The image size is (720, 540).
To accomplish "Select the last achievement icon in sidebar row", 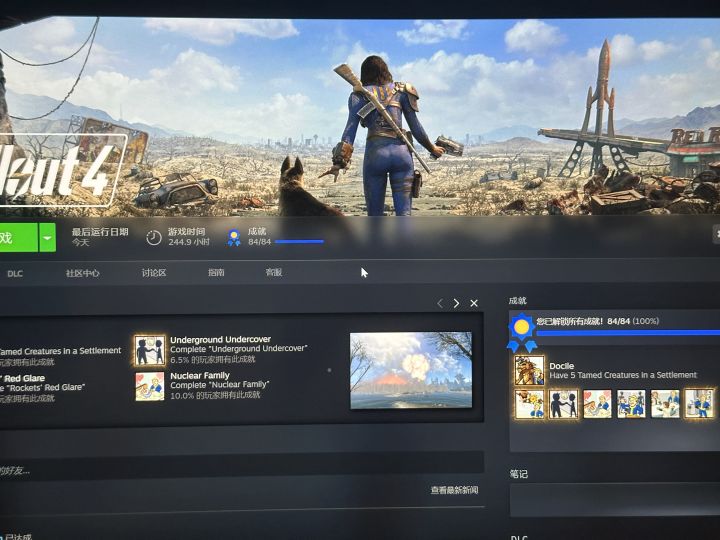I will [x=699, y=403].
